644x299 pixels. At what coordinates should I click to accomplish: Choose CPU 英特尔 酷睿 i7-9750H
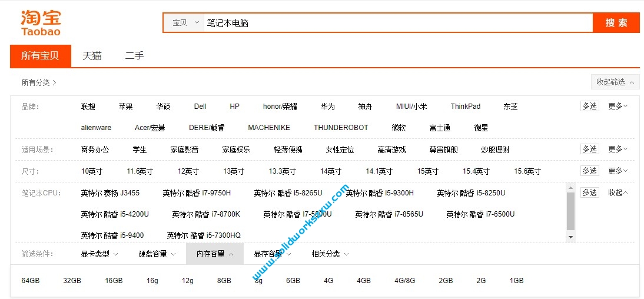[197, 193]
